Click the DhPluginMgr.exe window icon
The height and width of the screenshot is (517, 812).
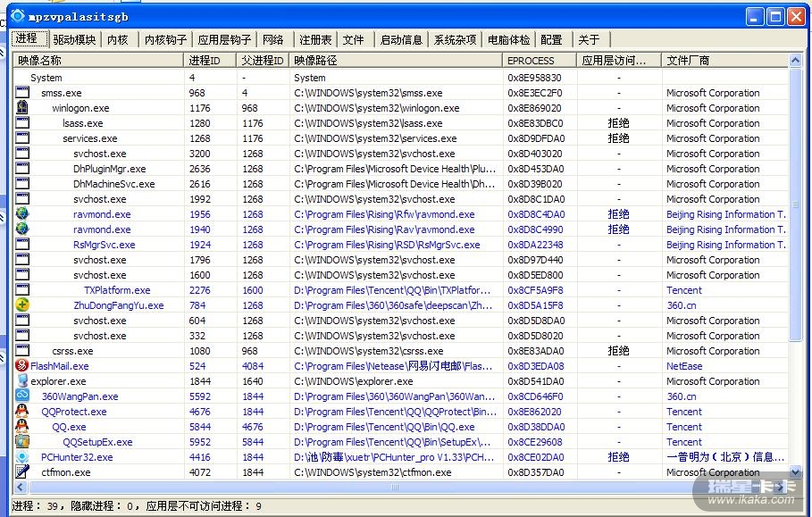click(22, 168)
